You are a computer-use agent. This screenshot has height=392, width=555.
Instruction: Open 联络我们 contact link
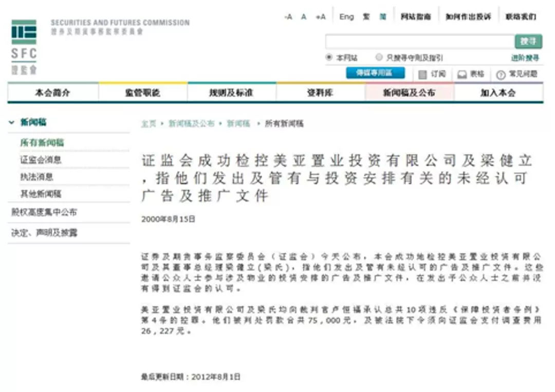pyautogui.click(x=521, y=16)
